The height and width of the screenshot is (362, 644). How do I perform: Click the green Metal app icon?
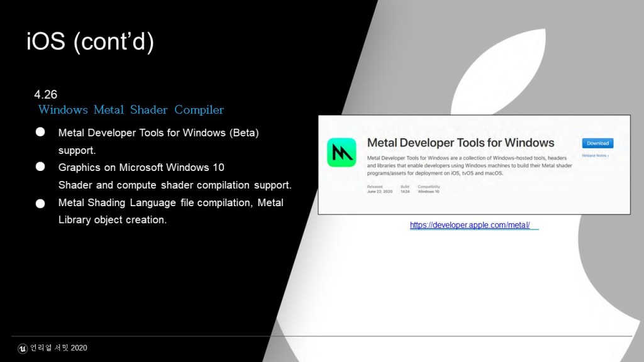(x=341, y=153)
